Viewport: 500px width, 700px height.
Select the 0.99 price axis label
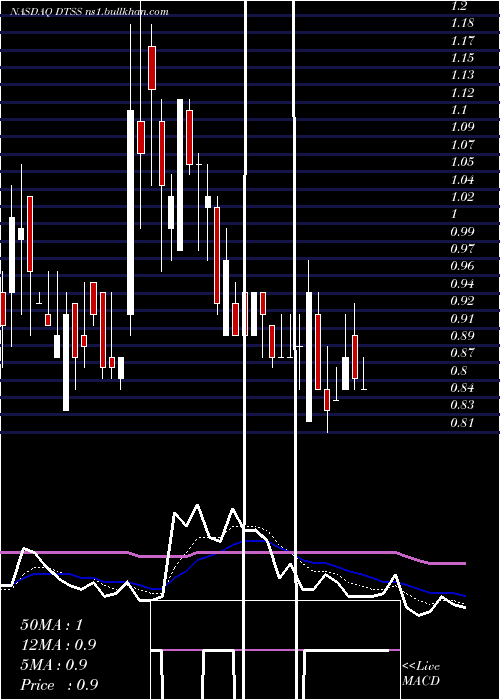[462, 231]
